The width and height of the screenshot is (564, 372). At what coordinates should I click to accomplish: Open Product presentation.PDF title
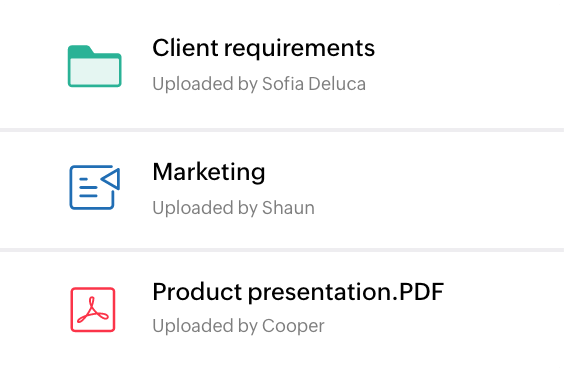point(298,292)
